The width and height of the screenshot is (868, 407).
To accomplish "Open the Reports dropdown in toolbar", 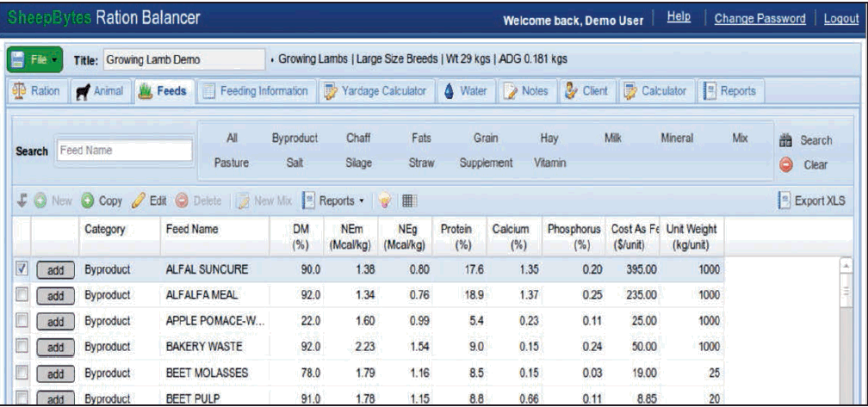I will pyautogui.click(x=332, y=200).
